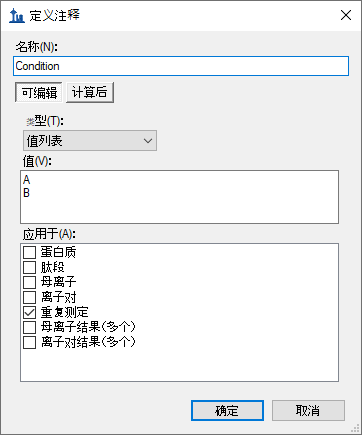Switch to the 计算后 tab
The height and width of the screenshot is (435, 362).
tap(90, 92)
